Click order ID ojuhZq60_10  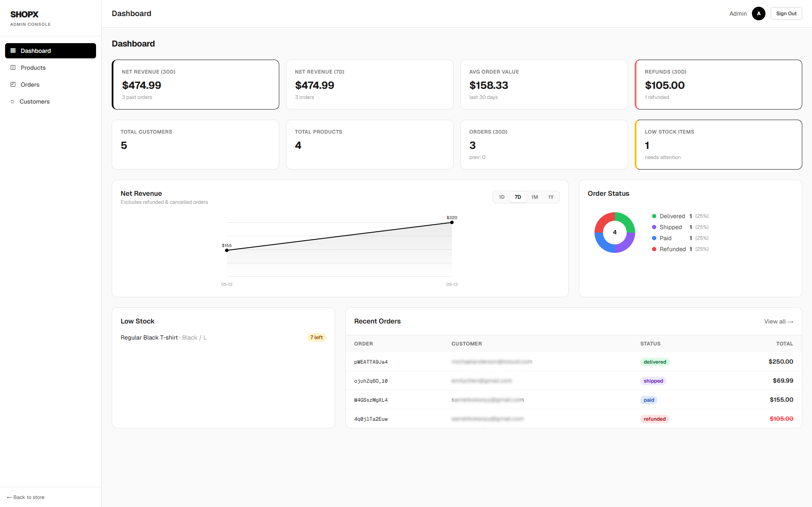point(371,381)
